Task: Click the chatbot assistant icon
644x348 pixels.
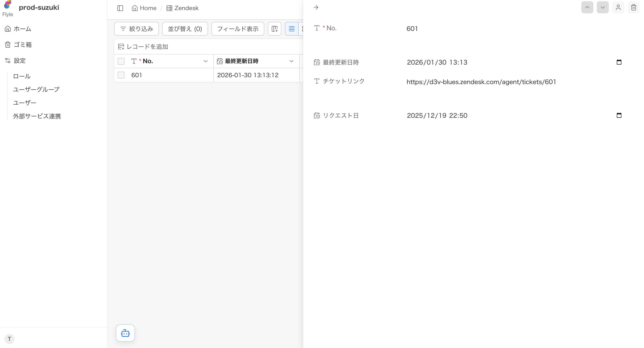Action: [125, 333]
